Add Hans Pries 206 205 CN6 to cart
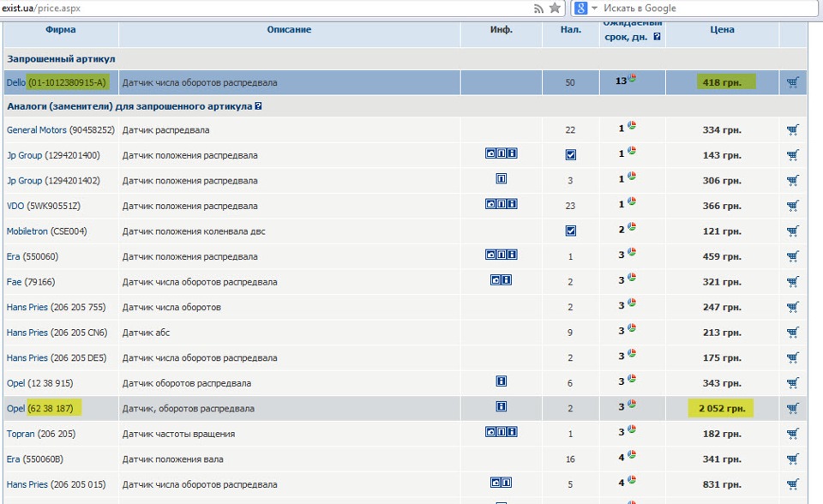The width and height of the screenshot is (823, 504). click(792, 333)
